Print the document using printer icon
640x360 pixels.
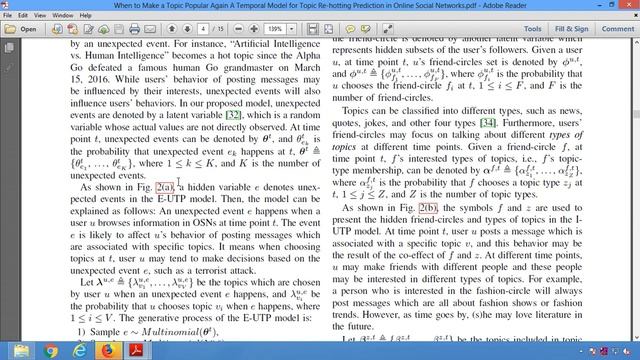tap(134, 29)
